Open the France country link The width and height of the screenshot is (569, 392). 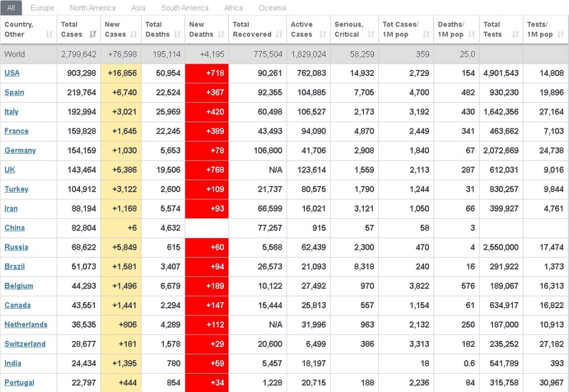(x=16, y=131)
